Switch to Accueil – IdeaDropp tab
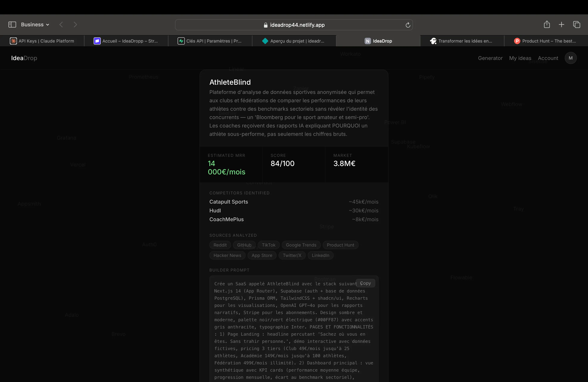Screen dimensions: 588x382 126,41
